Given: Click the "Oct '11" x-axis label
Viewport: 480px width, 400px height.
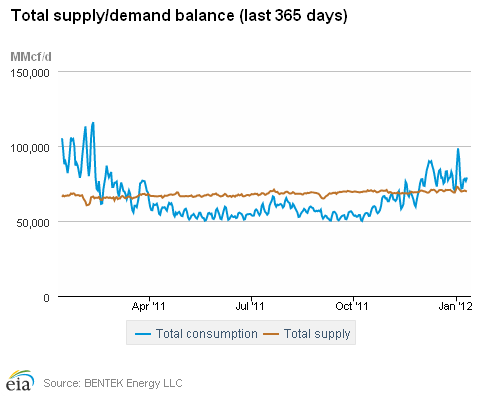Looking at the screenshot, I should click(x=352, y=306).
